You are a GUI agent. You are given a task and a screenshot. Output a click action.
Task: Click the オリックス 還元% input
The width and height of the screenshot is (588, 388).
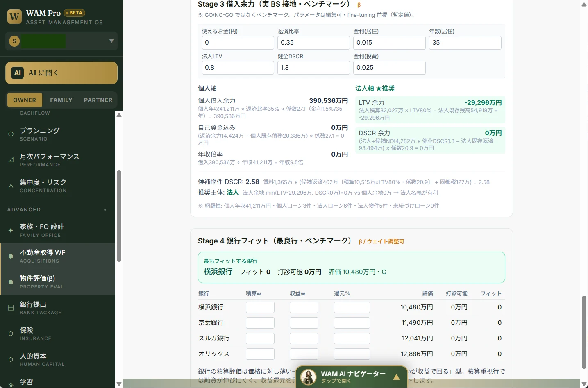pyautogui.click(x=352, y=354)
